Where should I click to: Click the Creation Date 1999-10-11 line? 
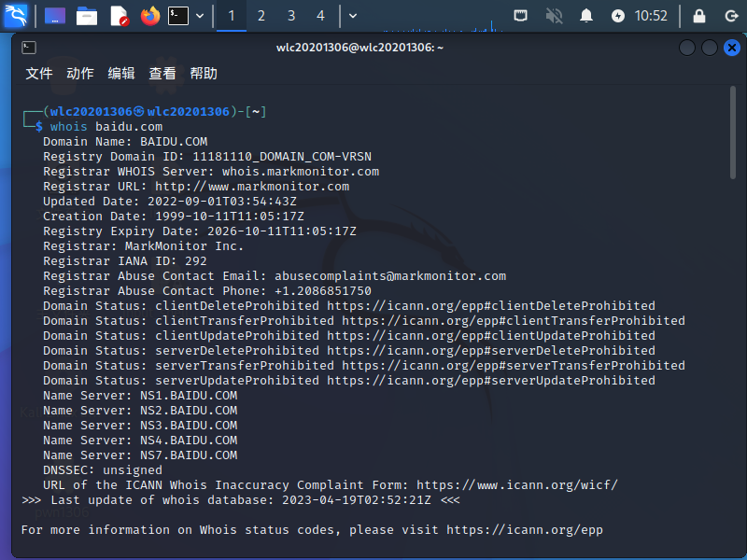174,217
